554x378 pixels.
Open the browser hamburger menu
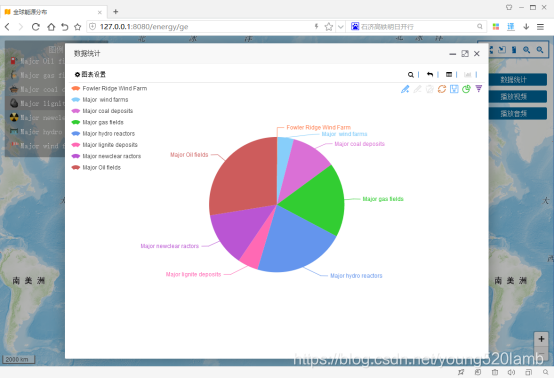coord(540,27)
